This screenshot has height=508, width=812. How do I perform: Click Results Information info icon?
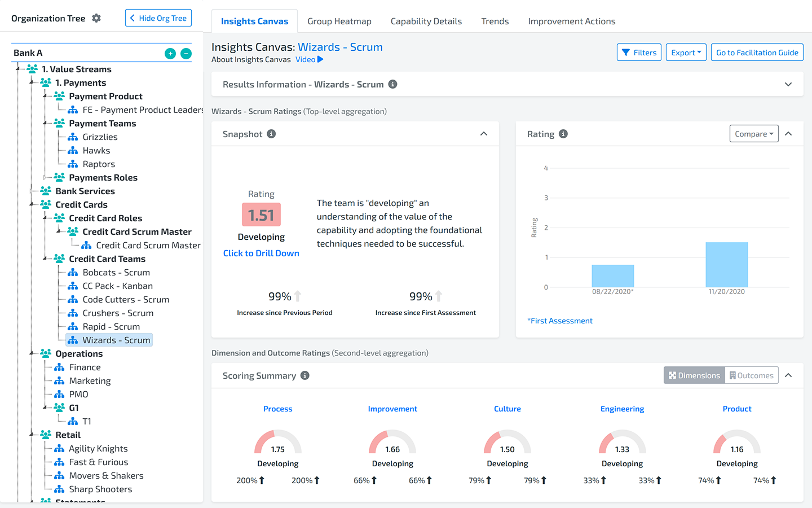point(393,84)
